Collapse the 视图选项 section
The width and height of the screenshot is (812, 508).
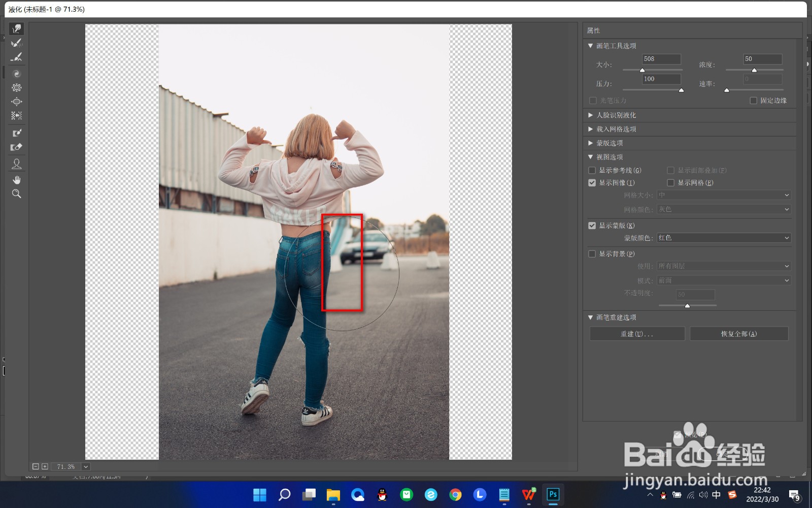590,157
